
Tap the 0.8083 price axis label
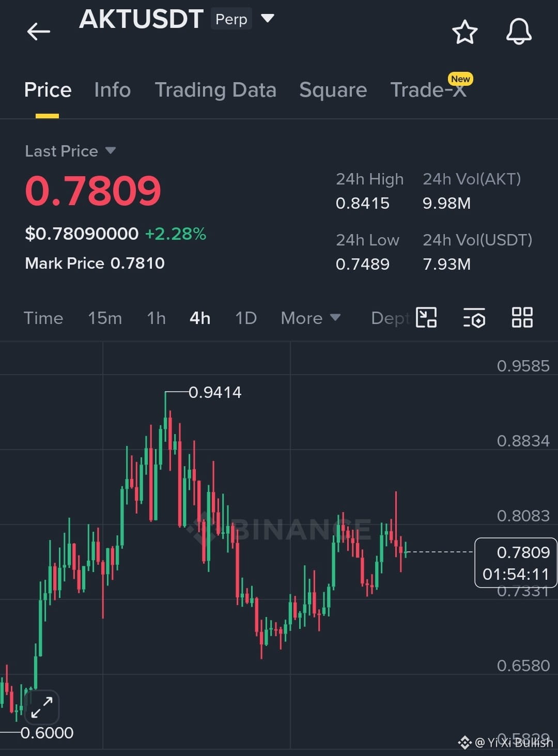(x=523, y=516)
